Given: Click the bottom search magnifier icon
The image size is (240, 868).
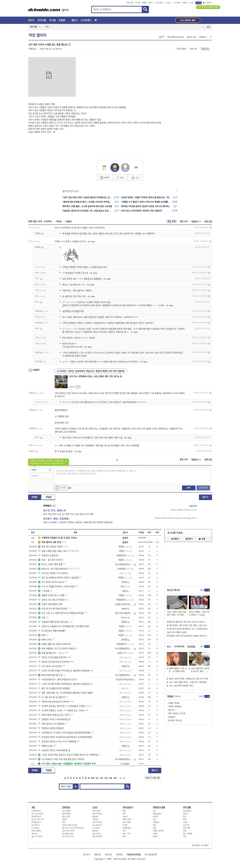Looking at the screenshot, I should [127, 787].
